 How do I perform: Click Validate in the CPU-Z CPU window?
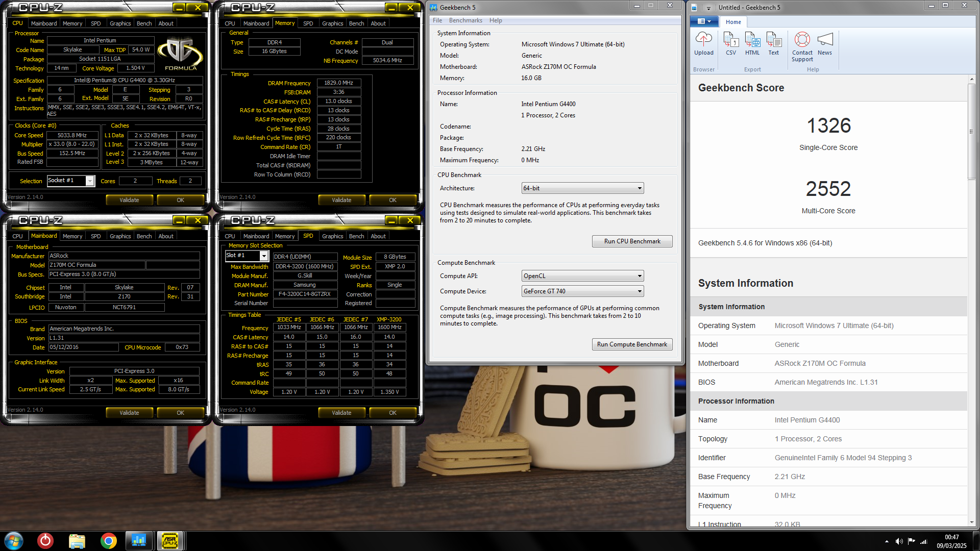click(129, 200)
